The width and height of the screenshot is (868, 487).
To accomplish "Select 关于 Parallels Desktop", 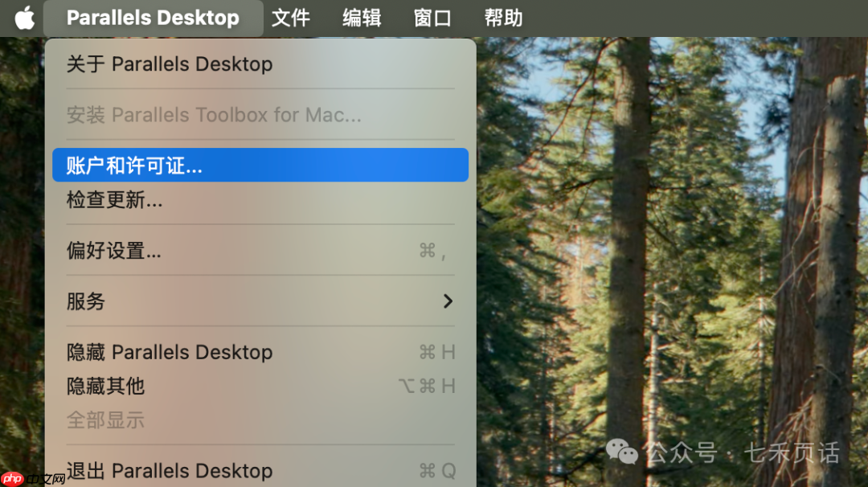I will 169,63.
